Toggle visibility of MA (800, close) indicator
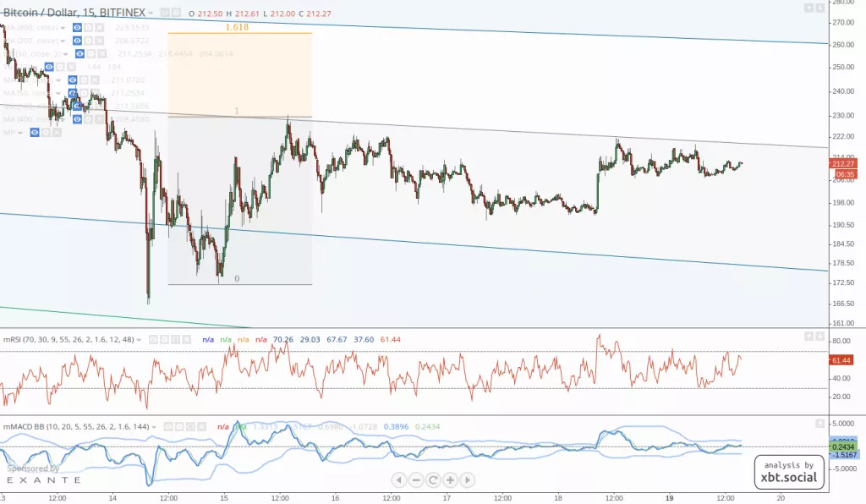The height and width of the screenshot is (504, 866). point(77,27)
